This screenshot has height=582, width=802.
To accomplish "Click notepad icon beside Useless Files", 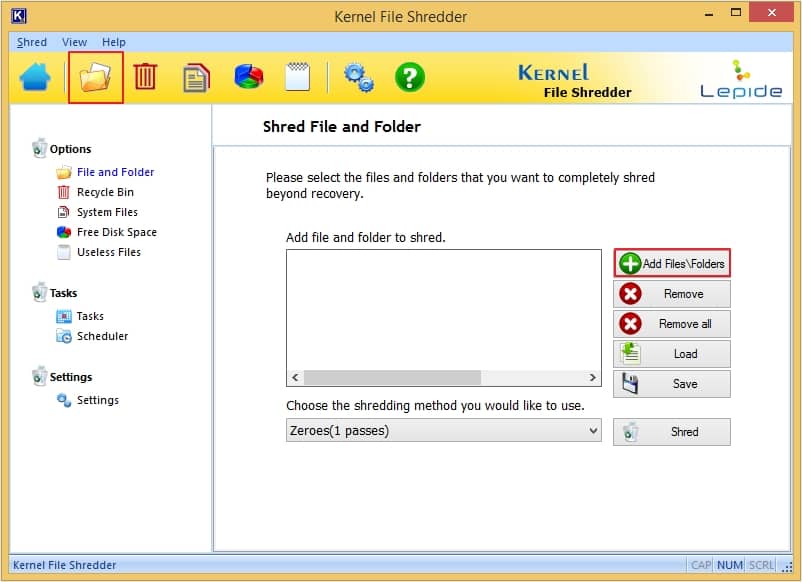I will click(63, 252).
